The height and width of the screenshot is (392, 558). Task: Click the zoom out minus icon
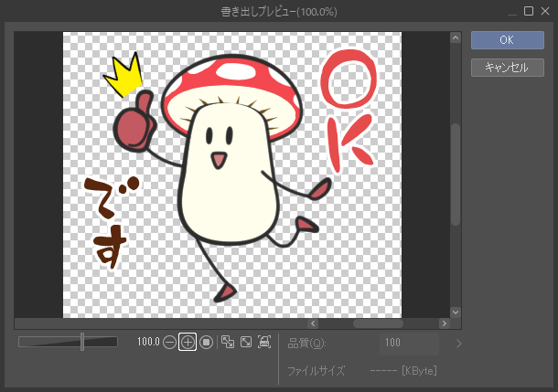tap(169, 343)
